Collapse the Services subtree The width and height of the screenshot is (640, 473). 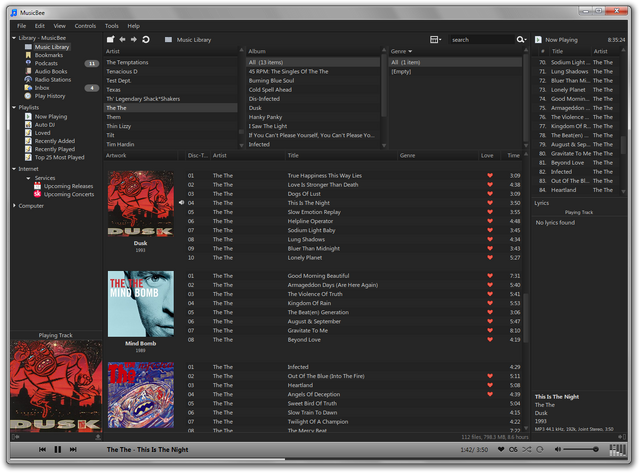point(28,178)
